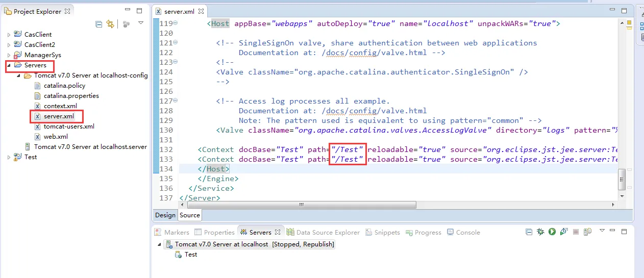This screenshot has width=644, height=278.
Task: Open the Console view tab
Action: [463, 233]
